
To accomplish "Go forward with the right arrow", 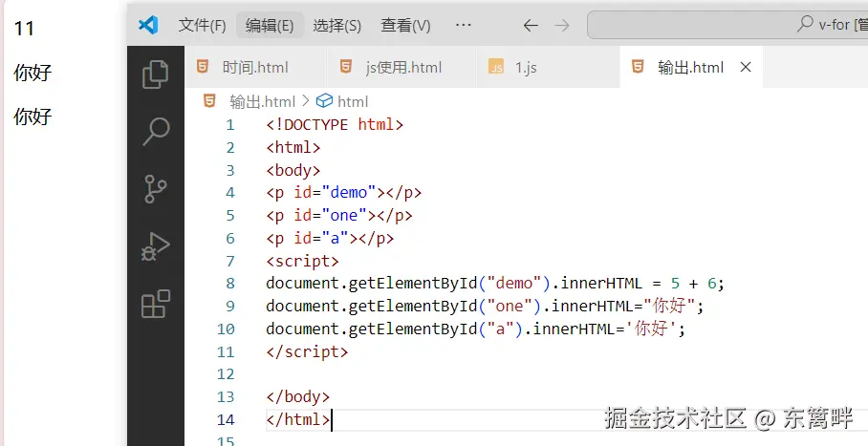I will coord(562,26).
